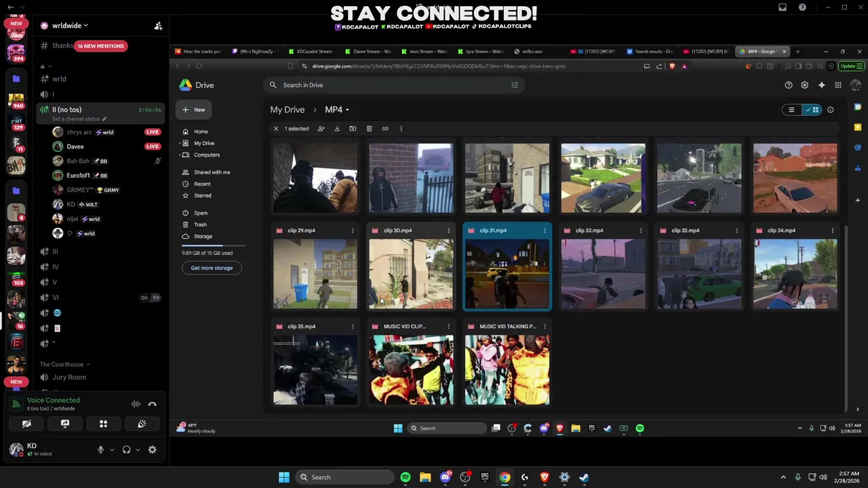The height and width of the screenshot is (488, 868).
Task: Open Discord activities launcher
Action: point(104,424)
